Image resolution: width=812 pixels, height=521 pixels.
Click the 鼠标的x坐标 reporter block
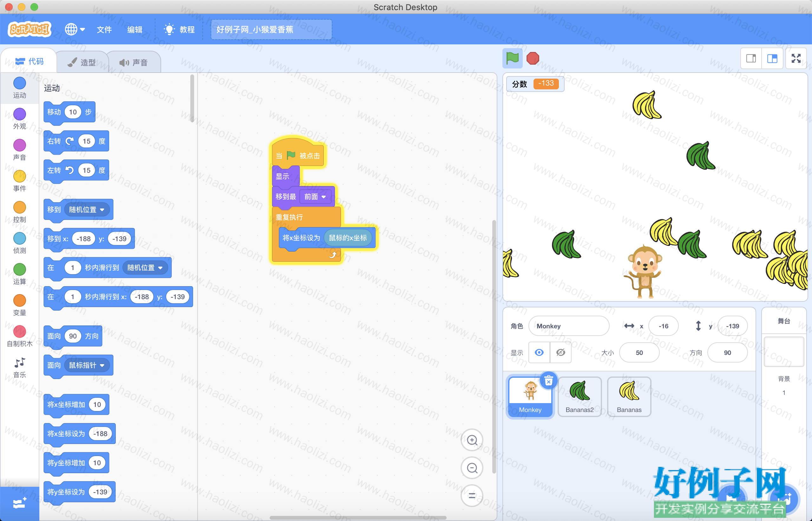tap(348, 238)
